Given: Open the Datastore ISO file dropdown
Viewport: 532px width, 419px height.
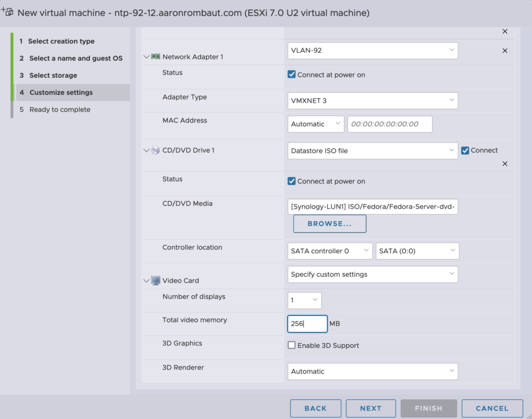Looking at the screenshot, I should pyautogui.click(x=373, y=151).
